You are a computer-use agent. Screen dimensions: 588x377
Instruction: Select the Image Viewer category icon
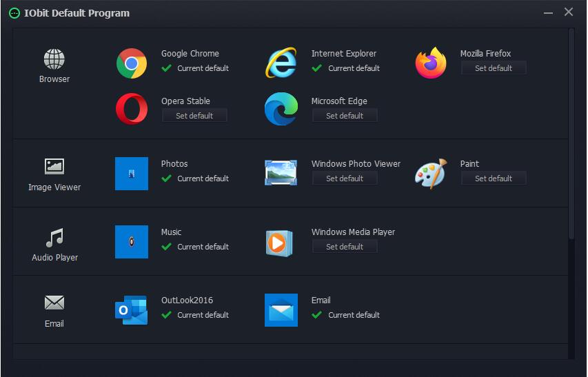point(54,166)
